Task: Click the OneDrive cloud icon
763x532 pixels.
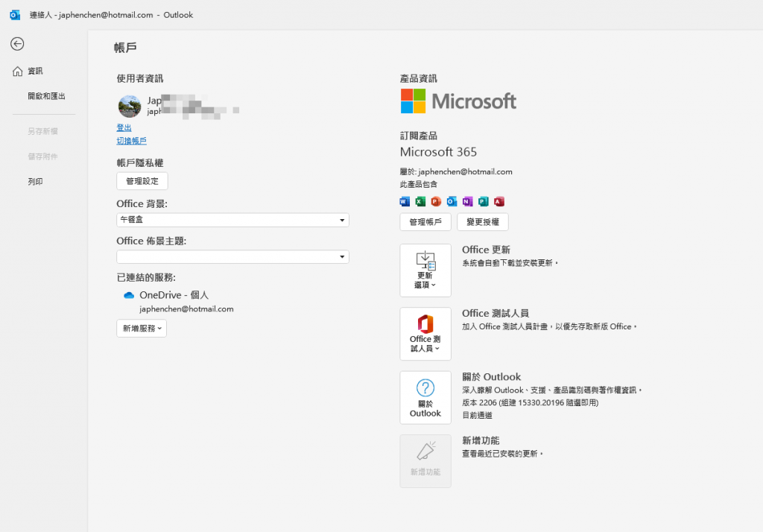Action: pyautogui.click(x=129, y=296)
